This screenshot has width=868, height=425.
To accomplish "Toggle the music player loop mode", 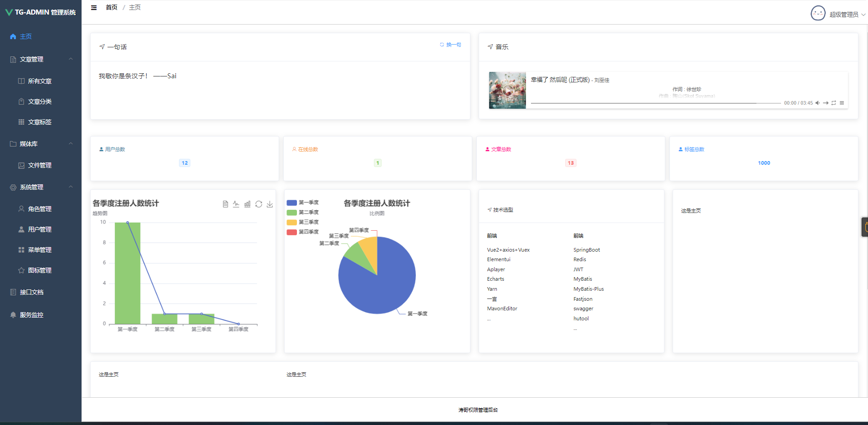I will (x=833, y=103).
